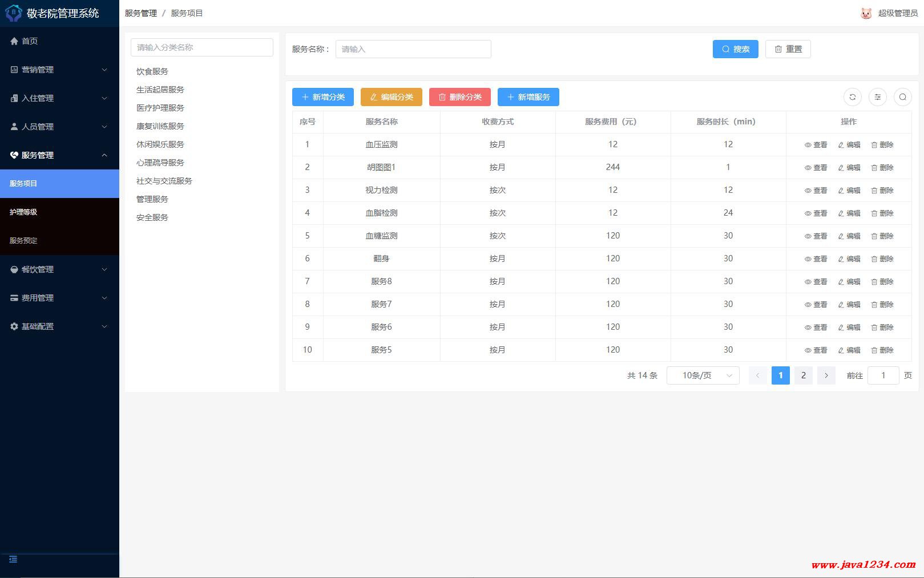Click the 新增服务 button
Screen dimensions: 924x578
point(528,97)
